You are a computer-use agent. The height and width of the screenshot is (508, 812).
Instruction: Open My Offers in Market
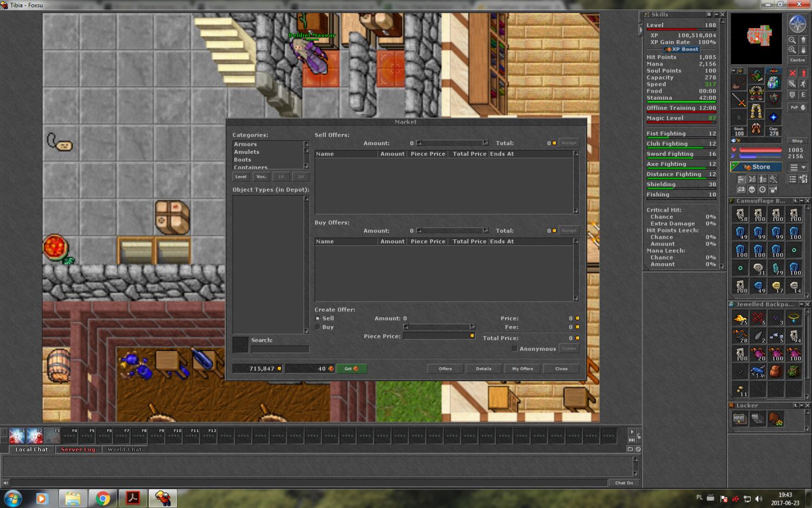click(x=522, y=369)
